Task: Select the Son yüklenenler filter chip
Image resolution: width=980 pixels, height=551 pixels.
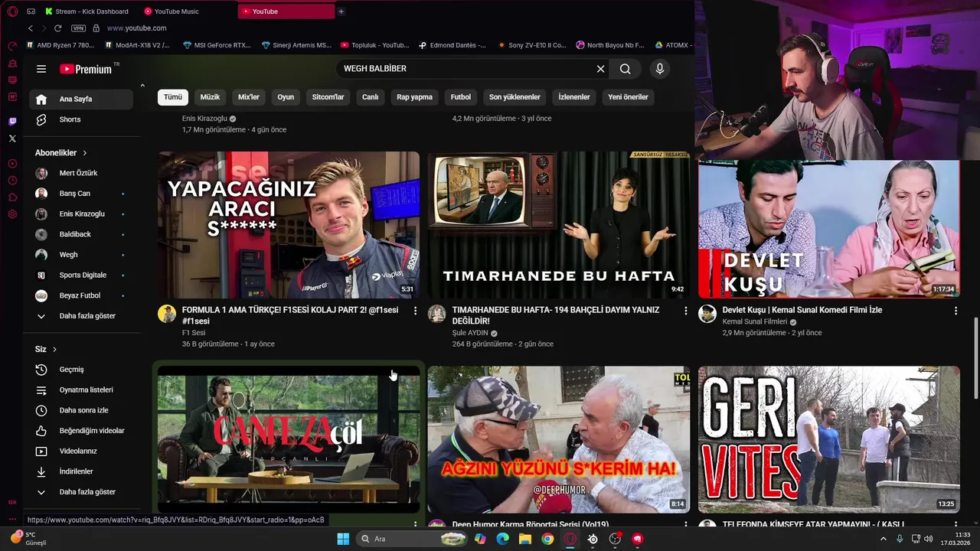Action: (514, 97)
